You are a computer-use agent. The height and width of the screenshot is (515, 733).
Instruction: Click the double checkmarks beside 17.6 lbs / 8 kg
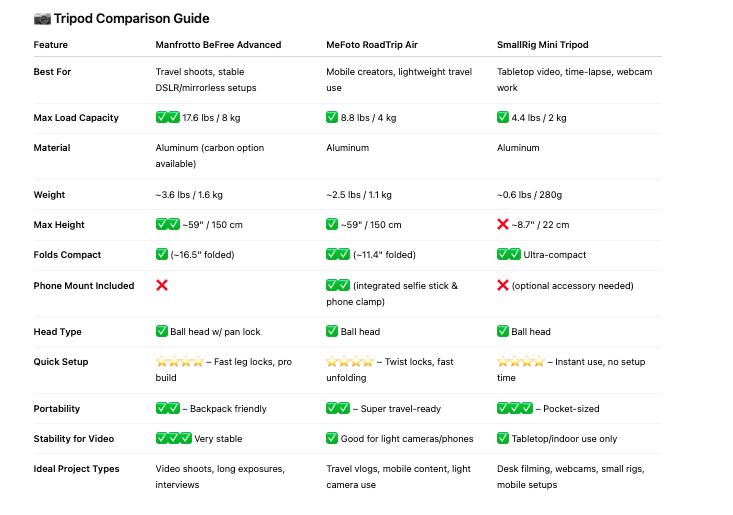pos(168,117)
